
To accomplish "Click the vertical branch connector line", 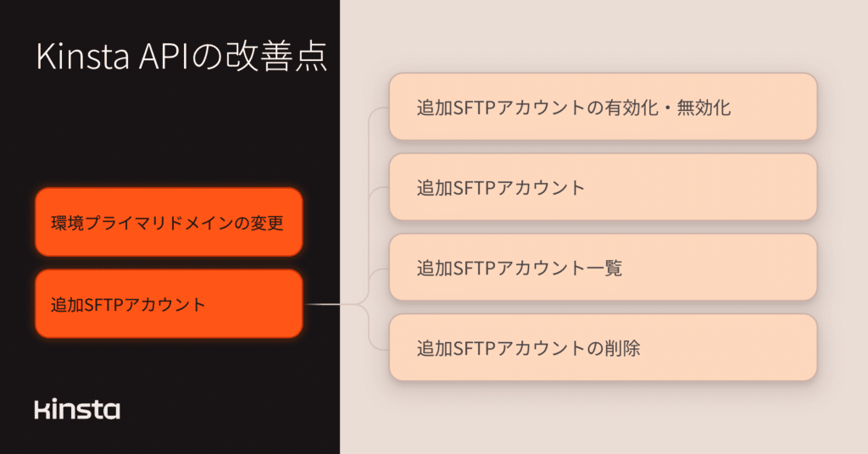I will pos(370,229).
